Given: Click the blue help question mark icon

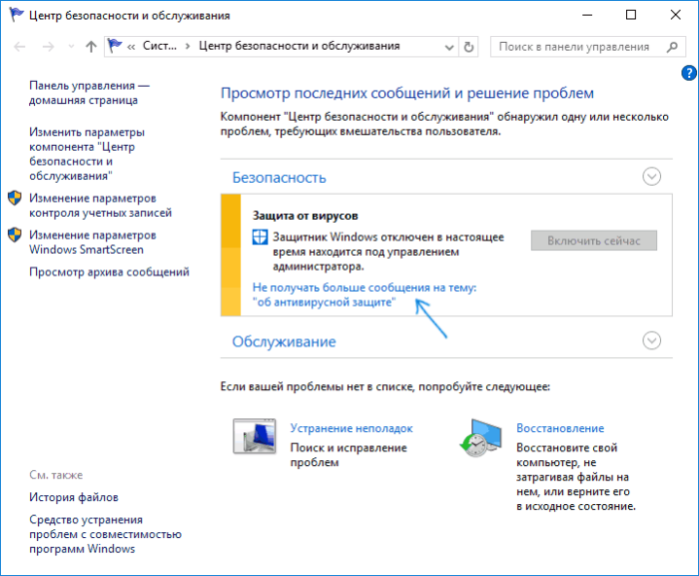Looking at the screenshot, I should click(689, 73).
